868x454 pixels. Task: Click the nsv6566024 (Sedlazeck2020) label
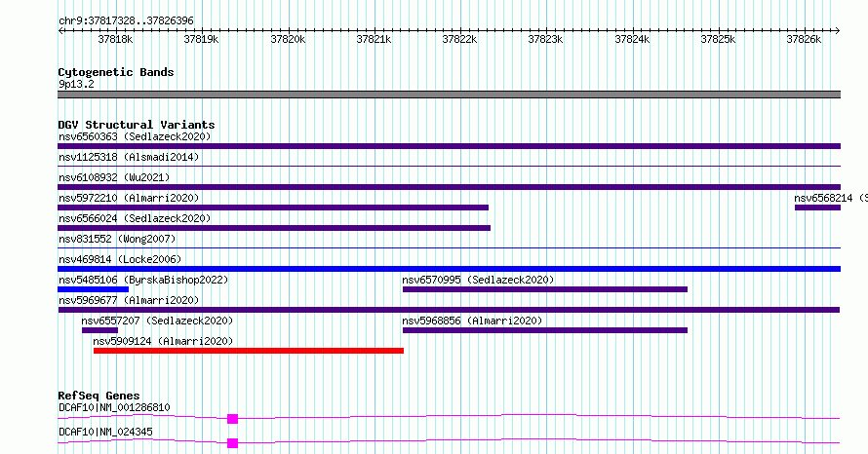(135, 218)
